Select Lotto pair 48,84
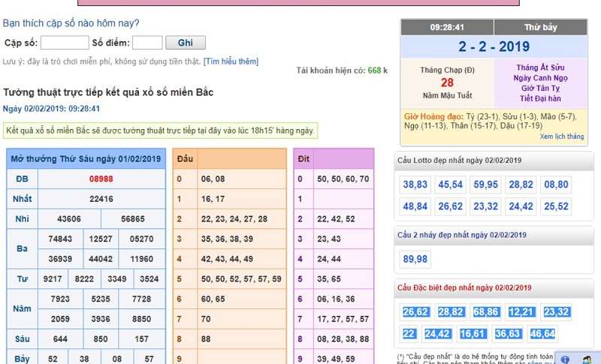601x364 pixels. (x=415, y=206)
